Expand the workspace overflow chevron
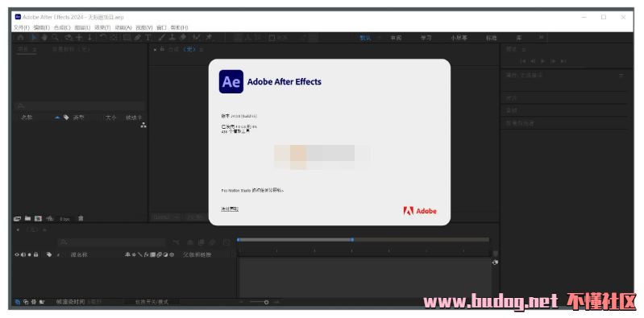 [542, 37]
